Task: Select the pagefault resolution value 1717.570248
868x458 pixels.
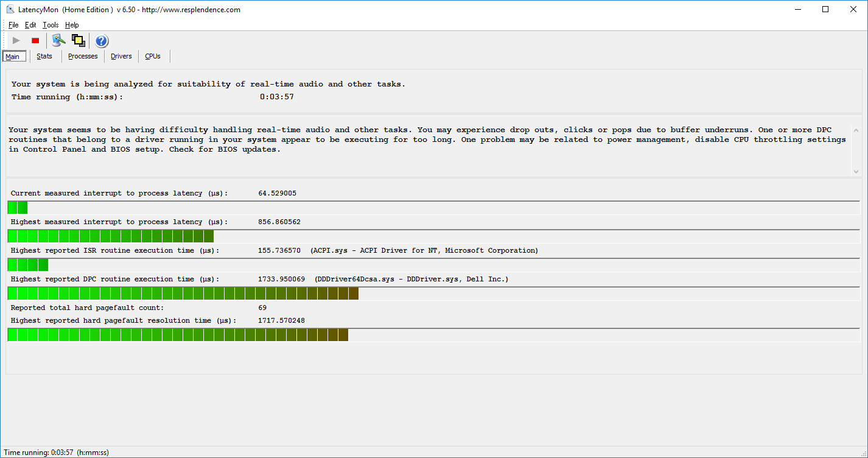Action: (282, 320)
